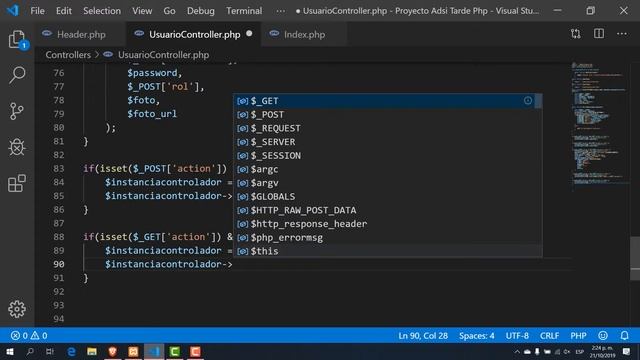Open the View menu
640x360 pixels.
click(x=142, y=11)
